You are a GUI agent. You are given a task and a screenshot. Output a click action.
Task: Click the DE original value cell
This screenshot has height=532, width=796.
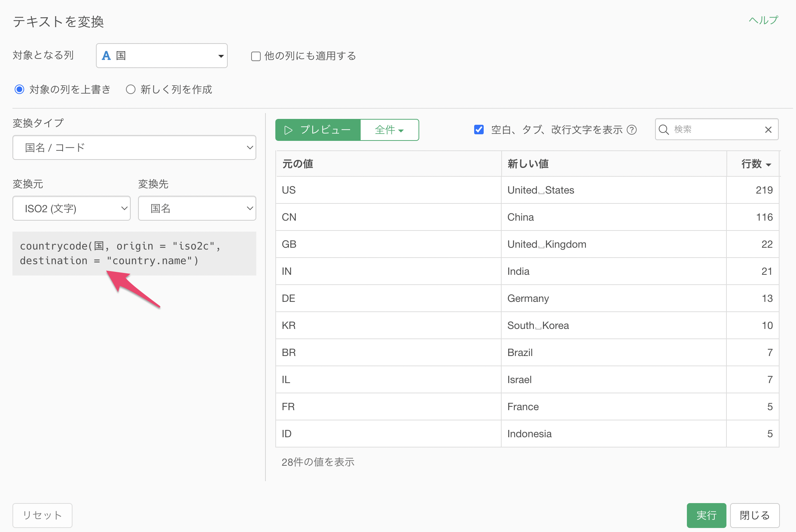click(388, 298)
